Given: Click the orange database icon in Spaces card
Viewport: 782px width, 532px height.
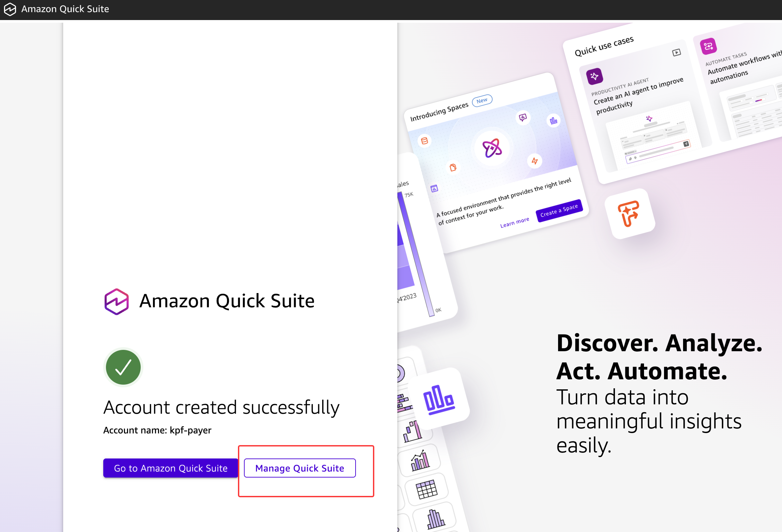Looking at the screenshot, I should (x=425, y=141).
